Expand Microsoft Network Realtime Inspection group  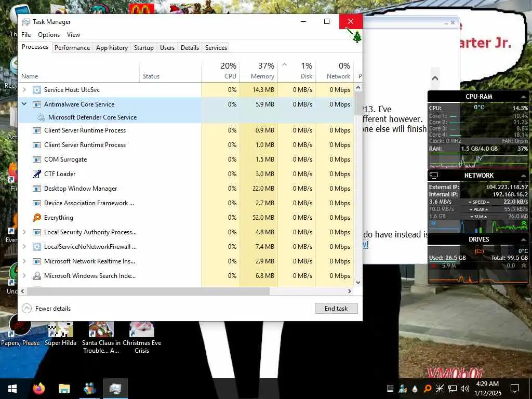24,261
